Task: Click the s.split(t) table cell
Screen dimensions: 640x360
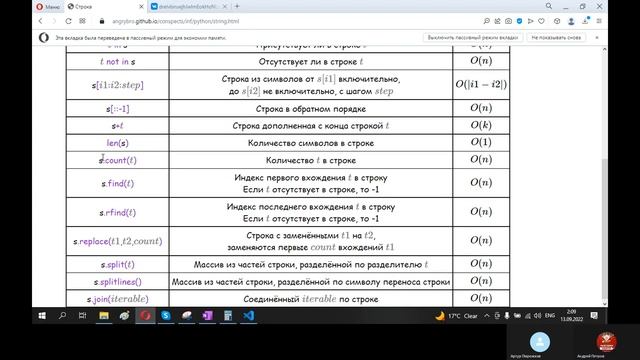Action: pyautogui.click(x=118, y=264)
